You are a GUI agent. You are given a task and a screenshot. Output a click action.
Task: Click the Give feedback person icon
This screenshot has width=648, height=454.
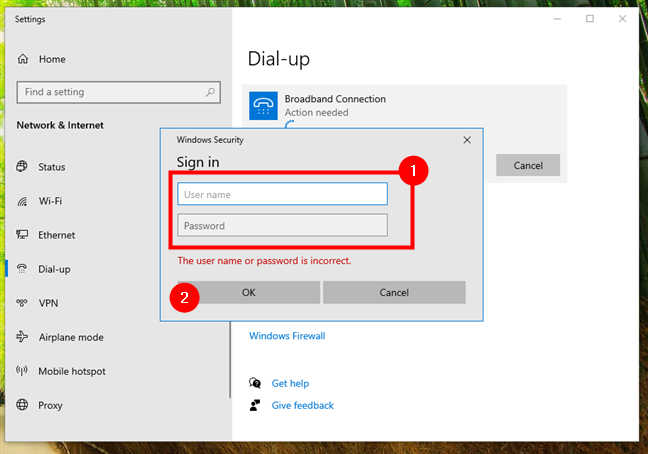255,405
